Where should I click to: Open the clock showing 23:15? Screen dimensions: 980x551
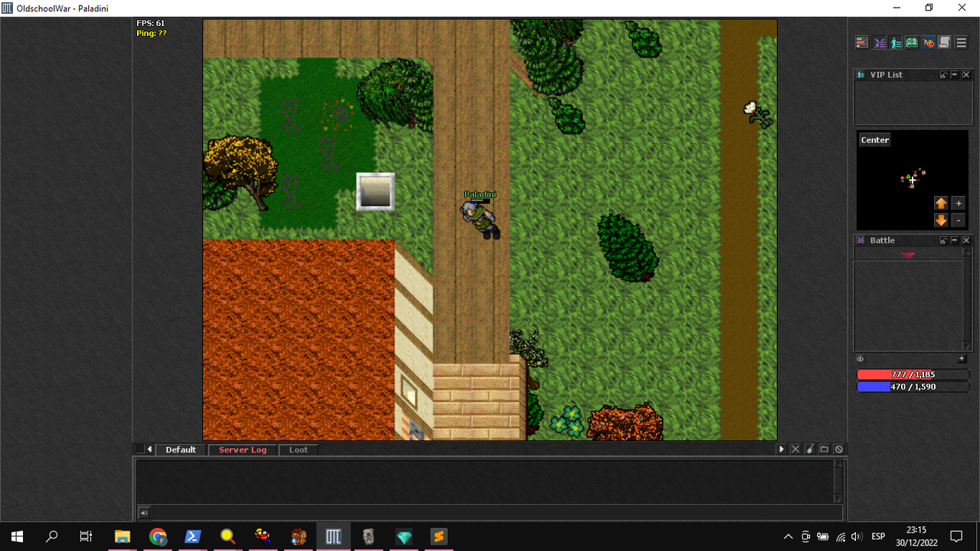(x=916, y=536)
